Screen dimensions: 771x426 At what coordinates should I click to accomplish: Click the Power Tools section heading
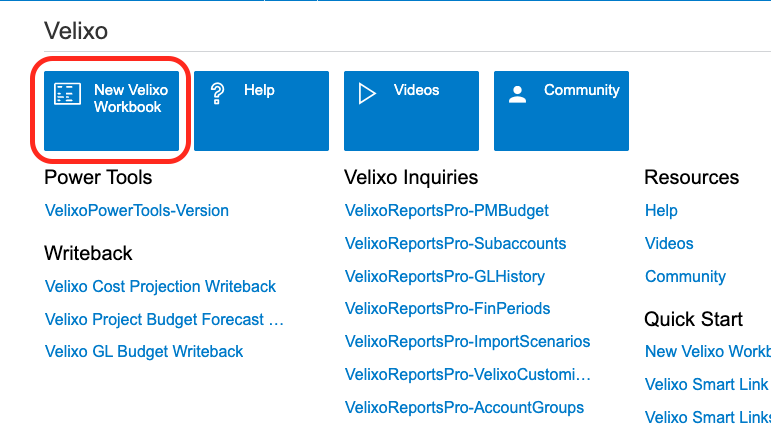pos(98,177)
